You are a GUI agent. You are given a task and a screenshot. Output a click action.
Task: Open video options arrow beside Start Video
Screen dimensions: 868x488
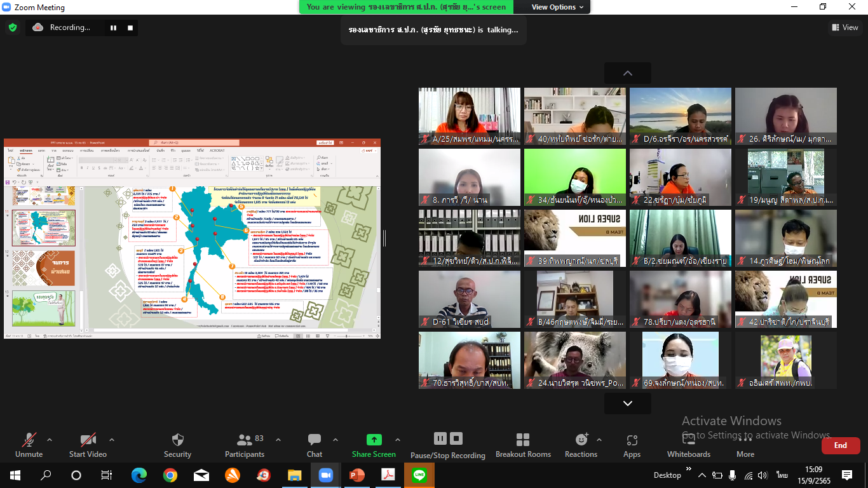click(x=112, y=440)
